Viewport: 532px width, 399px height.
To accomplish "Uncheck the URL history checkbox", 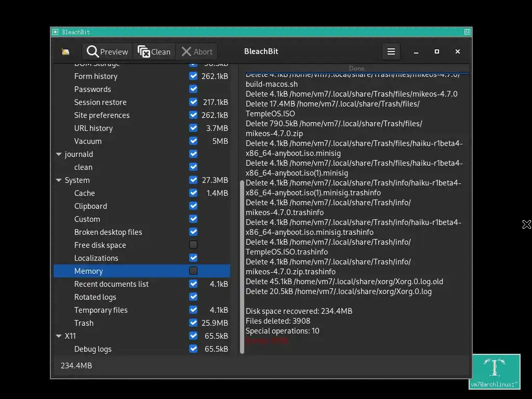I will (x=193, y=128).
